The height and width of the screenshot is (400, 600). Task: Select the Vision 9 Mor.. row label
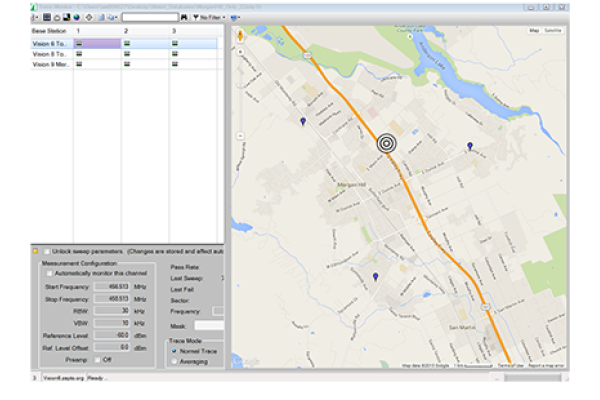point(51,64)
